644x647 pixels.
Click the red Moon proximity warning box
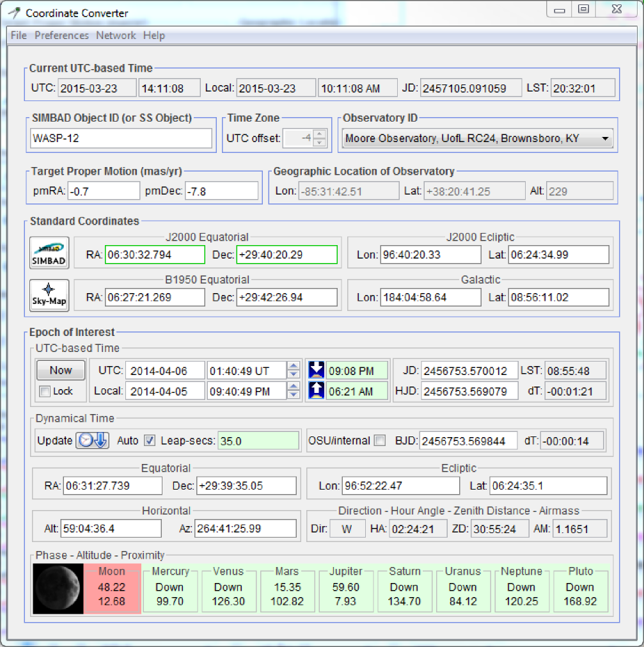(x=113, y=587)
